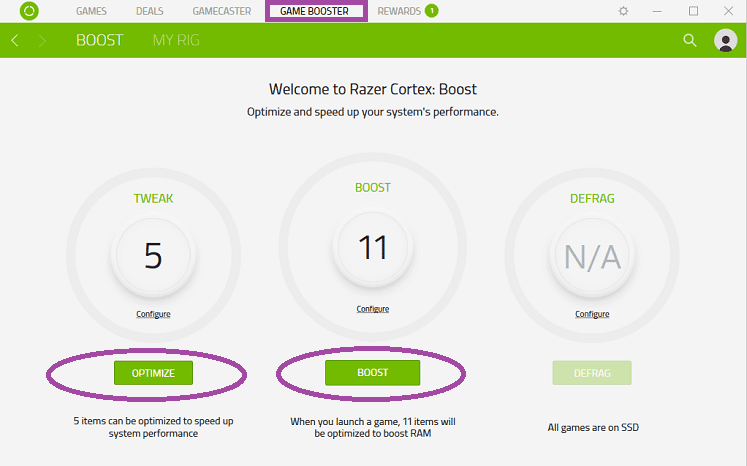747x466 pixels.
Task: Go forward with the right arrow
Action: point(42,41)
